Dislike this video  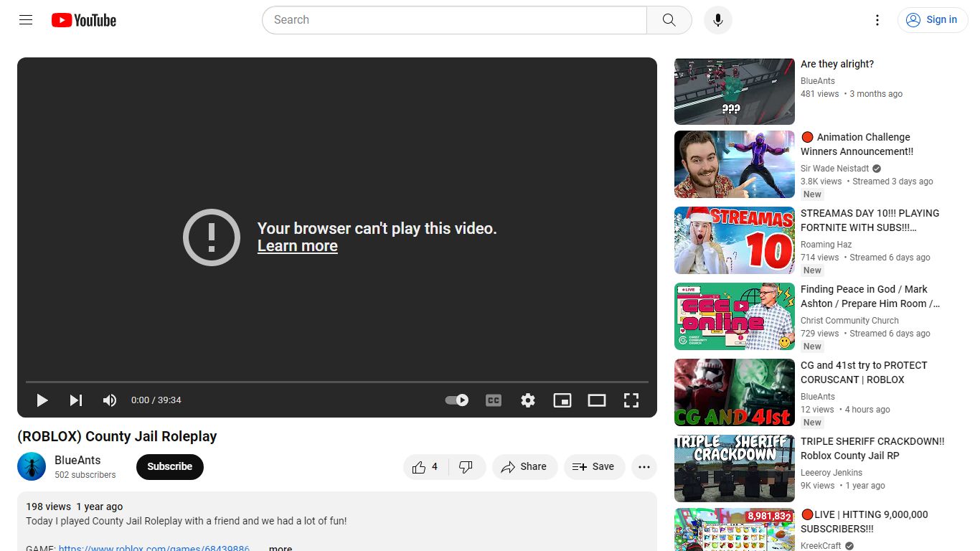click(466, 467)
